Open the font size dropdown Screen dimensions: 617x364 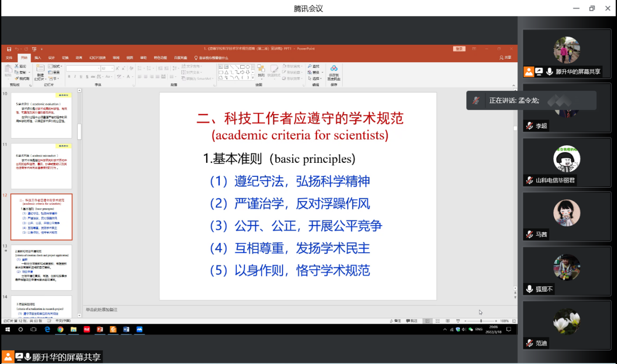[112, 69]
